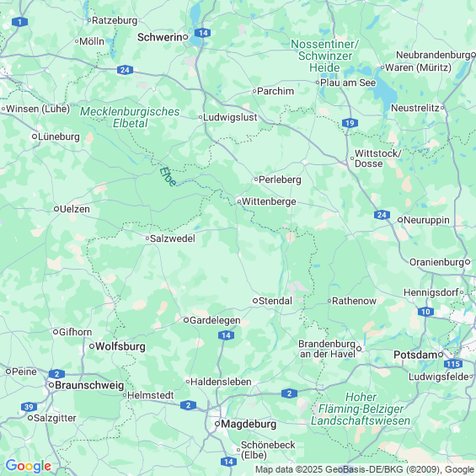
Task: Select the Hoher Fläming-Belziger Landschaftswiesen label
Action: pos(361,409)
